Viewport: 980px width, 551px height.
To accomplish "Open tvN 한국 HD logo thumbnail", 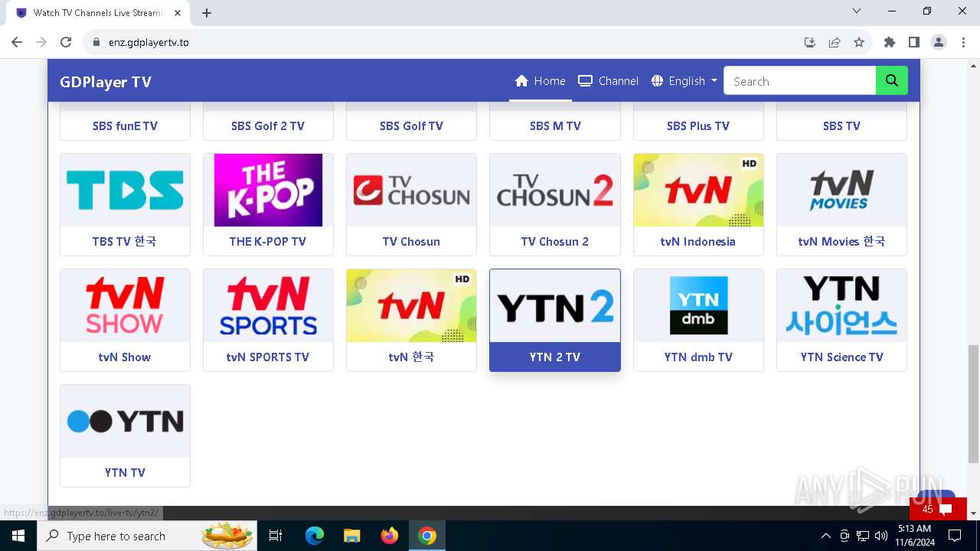I will click(411, 305).
